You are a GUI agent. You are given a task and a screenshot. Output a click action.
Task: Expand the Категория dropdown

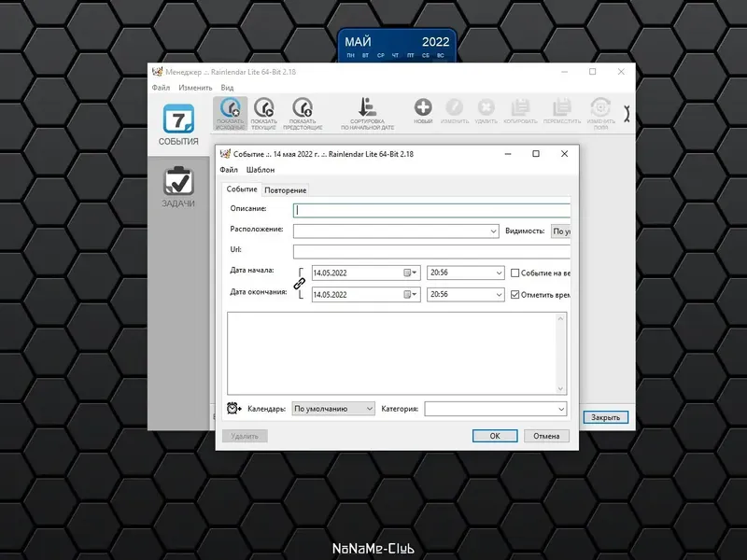pyautogui.click(x=561, y=409)
